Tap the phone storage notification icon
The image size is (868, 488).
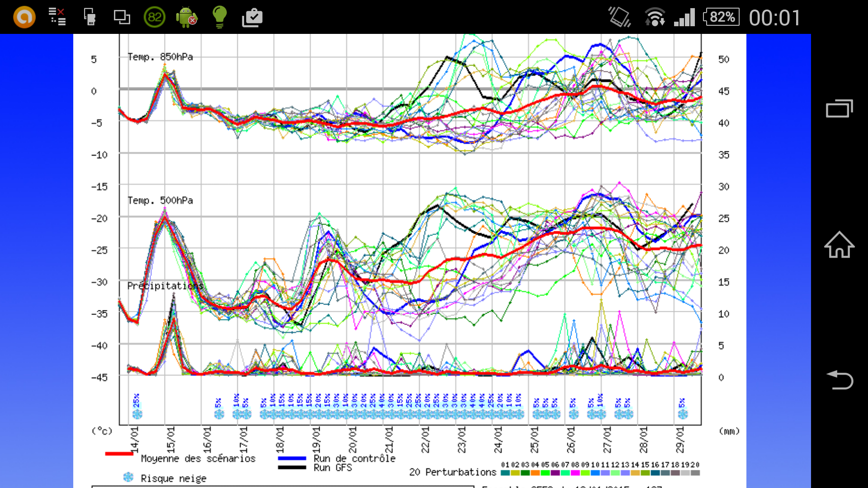point(90,17)
